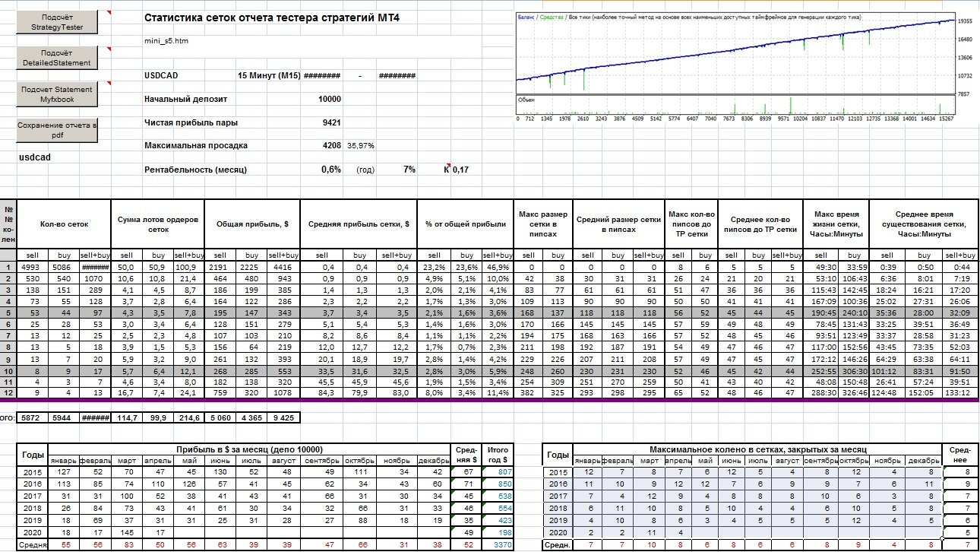Select the 2018 yearly total 554
980x552 pixels.
tap(499, 508)
